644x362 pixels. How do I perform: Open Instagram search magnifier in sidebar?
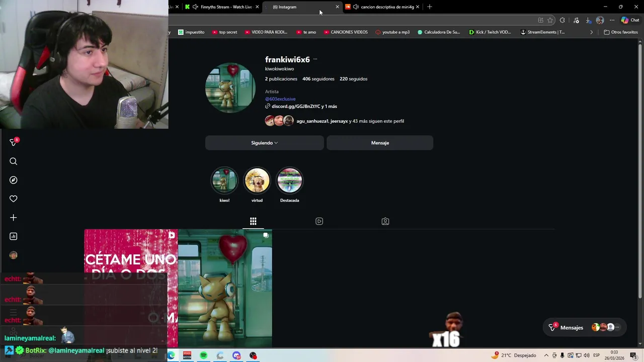[x=14, y=161]
